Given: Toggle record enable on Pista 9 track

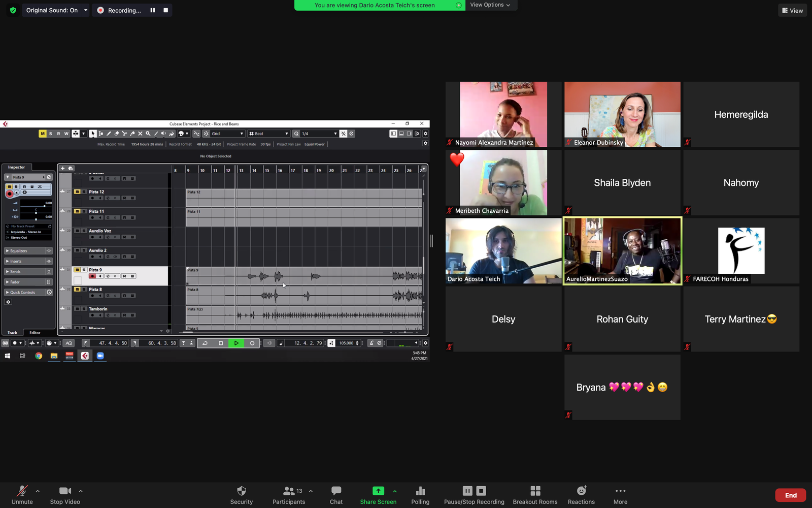Looking at the screenshot, I should click(92, 276).
